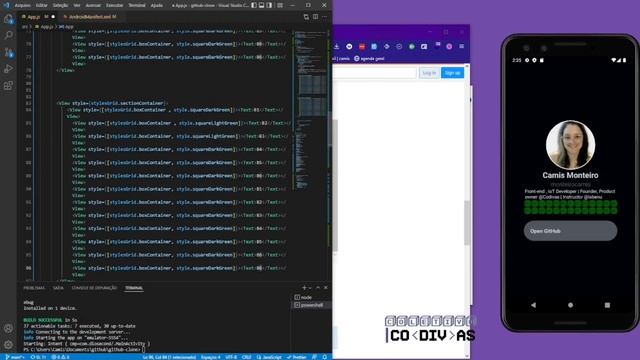640x360 pixels.
Task: Split the editor to the right
Action: pos(316,17)
